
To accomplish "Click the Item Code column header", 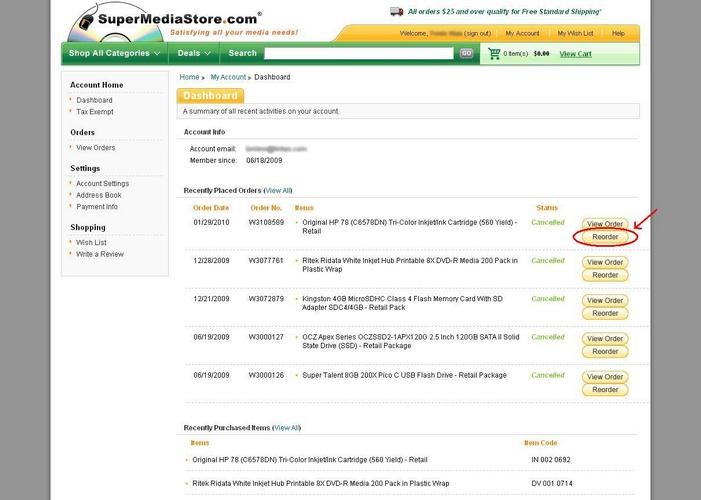I will click(541, 443).
